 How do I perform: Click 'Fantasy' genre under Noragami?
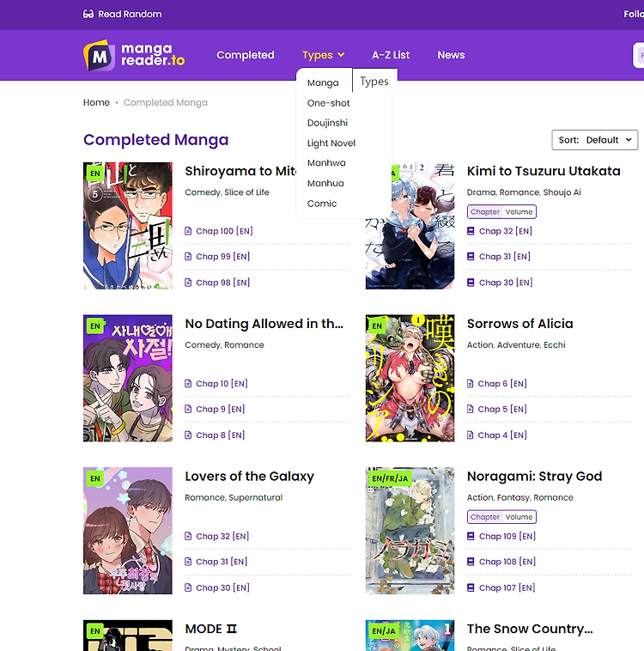[x=513, y=497]
